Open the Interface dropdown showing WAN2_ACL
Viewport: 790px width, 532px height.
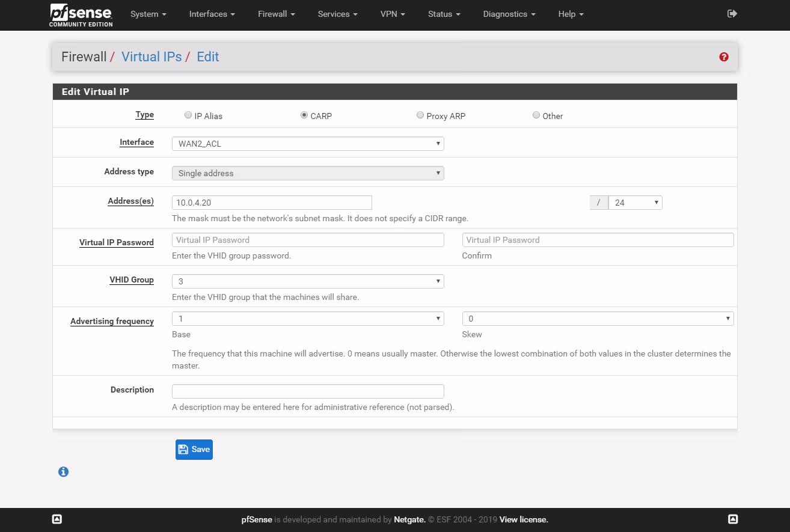(x=307, y=144)
